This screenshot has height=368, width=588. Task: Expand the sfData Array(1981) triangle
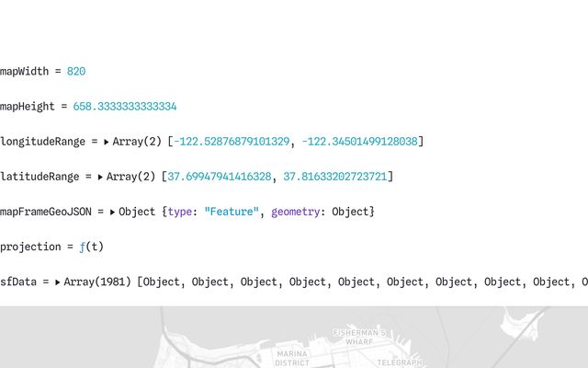57,282
